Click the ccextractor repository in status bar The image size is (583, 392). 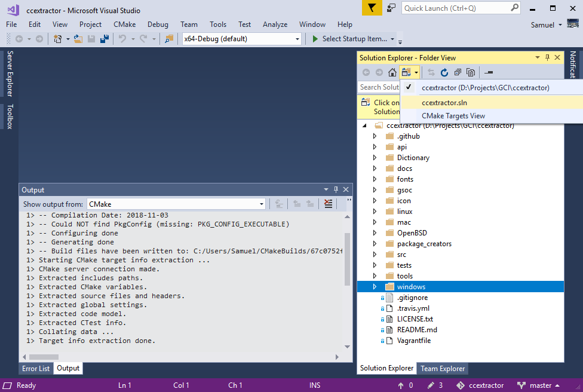click(480, 385)
